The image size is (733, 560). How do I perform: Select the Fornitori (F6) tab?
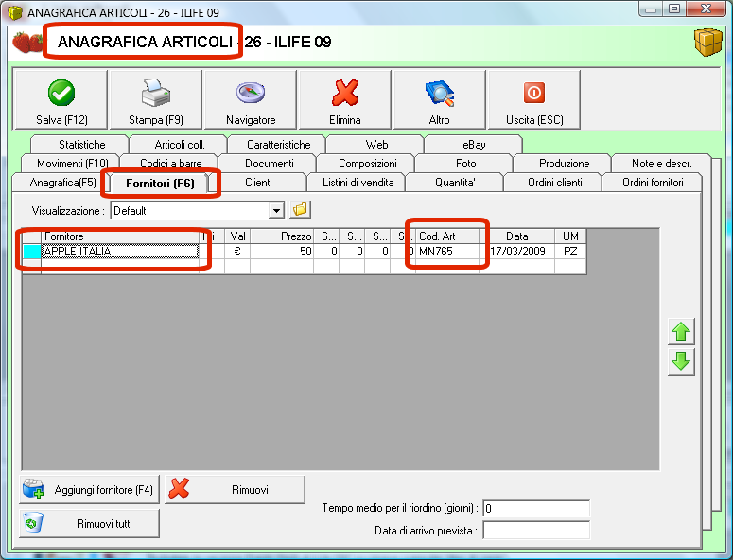click(160, 183)
